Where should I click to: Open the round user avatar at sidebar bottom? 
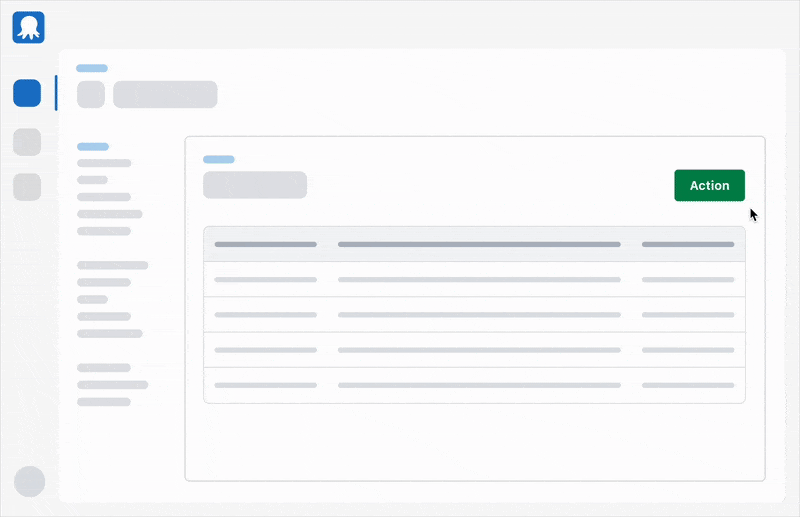30,481
